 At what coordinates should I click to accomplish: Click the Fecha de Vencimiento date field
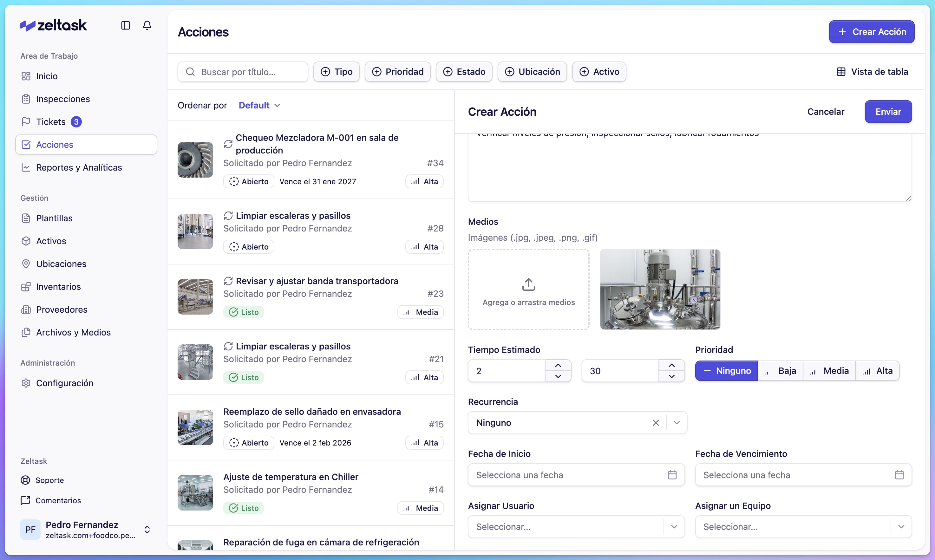pyautogui.click(x=803, y=475)
